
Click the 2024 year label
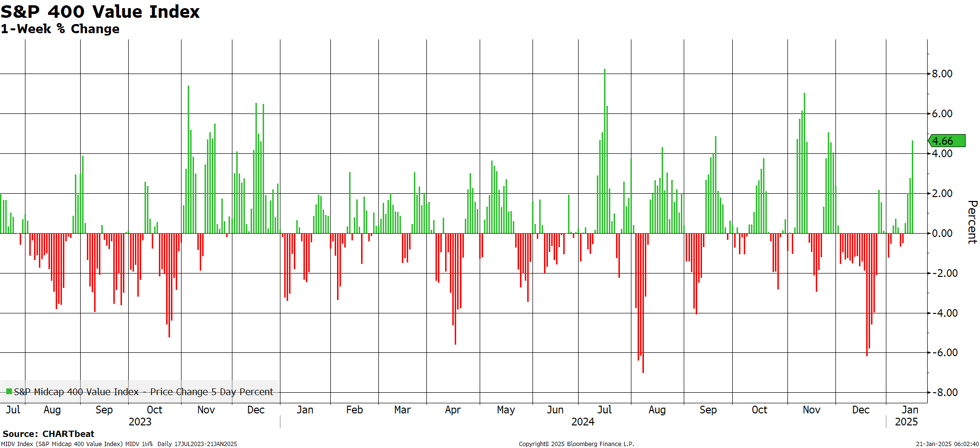[583, 422]
